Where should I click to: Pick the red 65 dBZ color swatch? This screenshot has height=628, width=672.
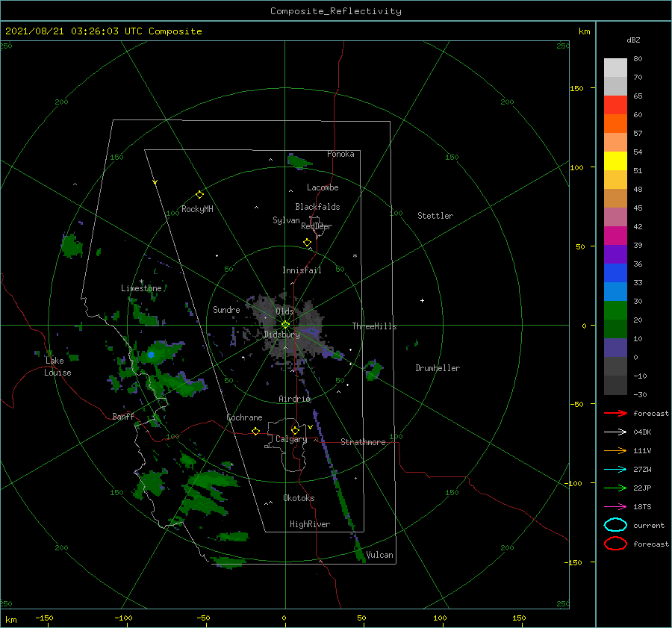coord(615,105)
